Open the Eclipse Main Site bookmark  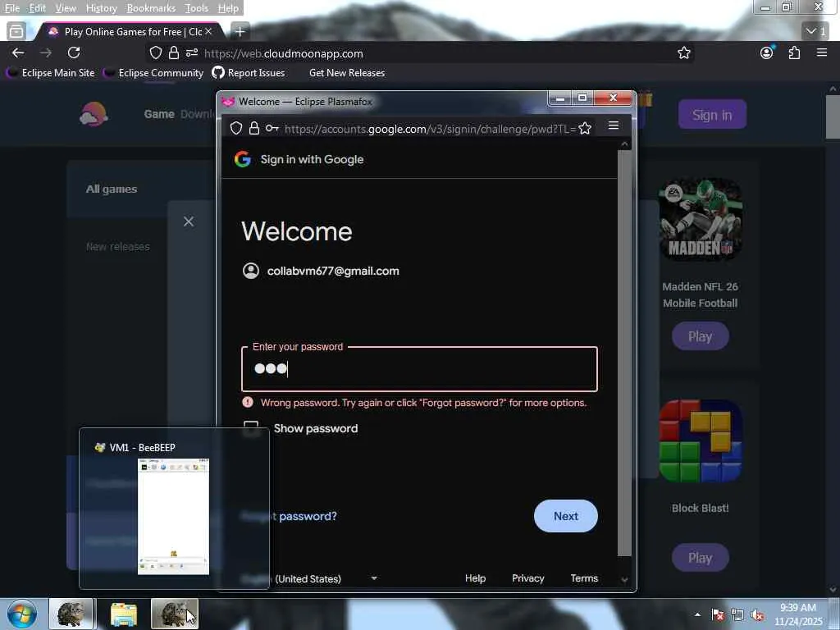click(50, 73)
